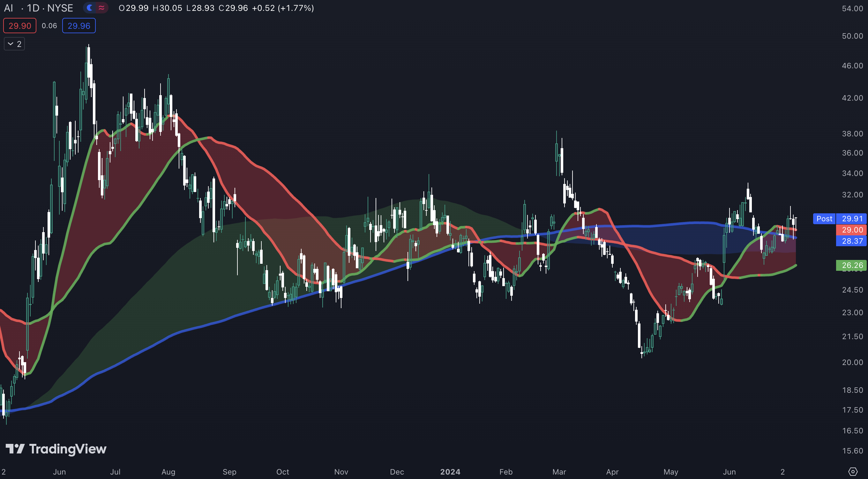The width and height of the screenshot is (868, 479).
Task: Click the 46.00 price axis label
Action: [x=852, y=66]
